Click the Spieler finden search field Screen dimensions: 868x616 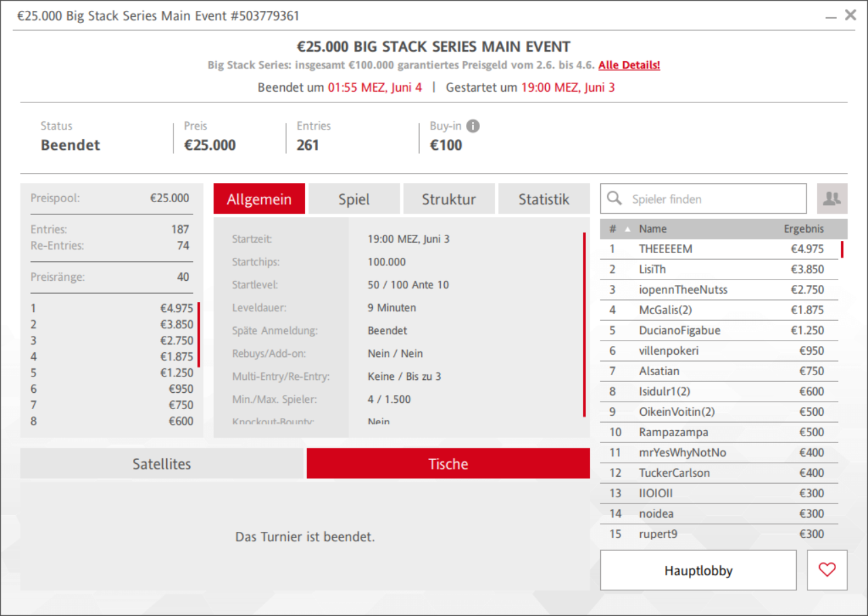pos(703,199)
